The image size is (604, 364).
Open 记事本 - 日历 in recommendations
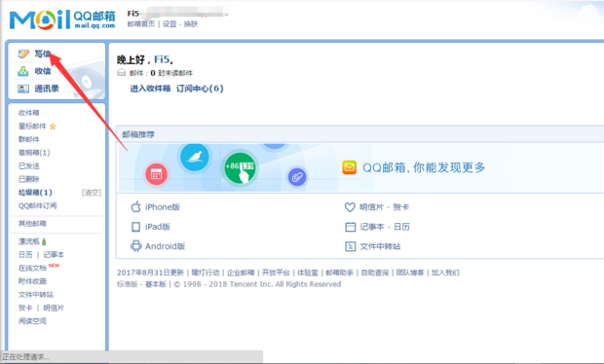pos(385,227)
